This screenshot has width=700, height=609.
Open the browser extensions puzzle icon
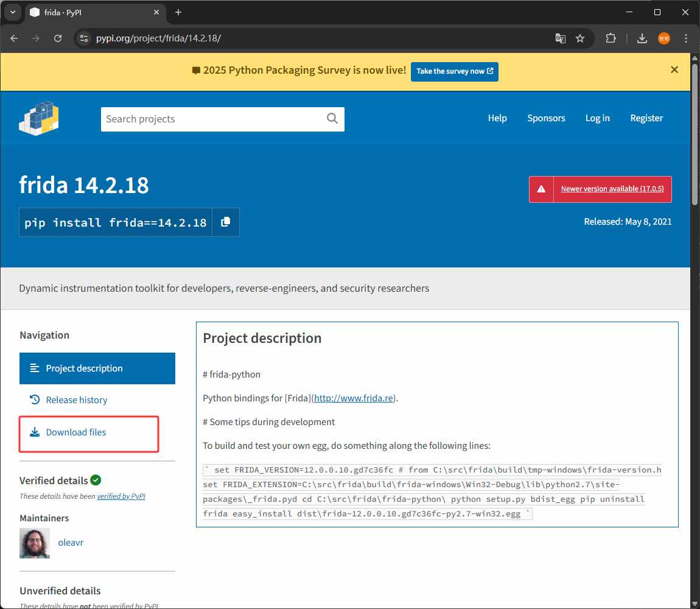(611, 38)
